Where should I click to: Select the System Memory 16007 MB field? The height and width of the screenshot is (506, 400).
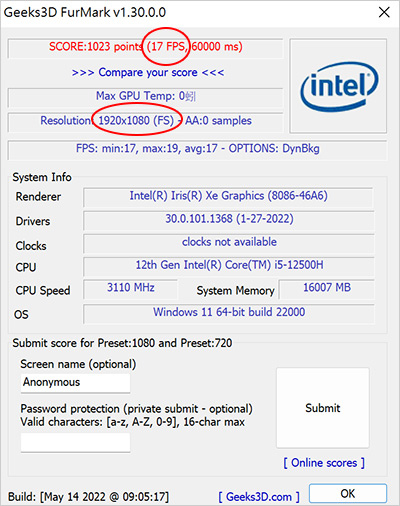(x=326, y=289)
